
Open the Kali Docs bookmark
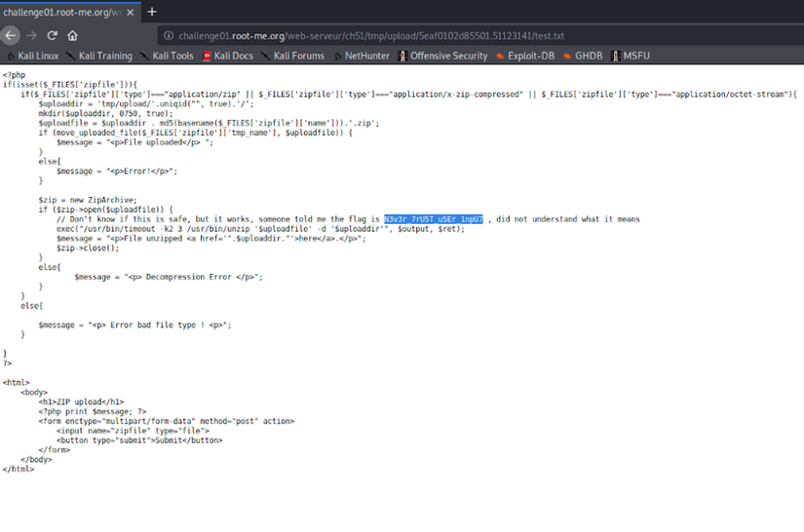[x=228, y=56]
